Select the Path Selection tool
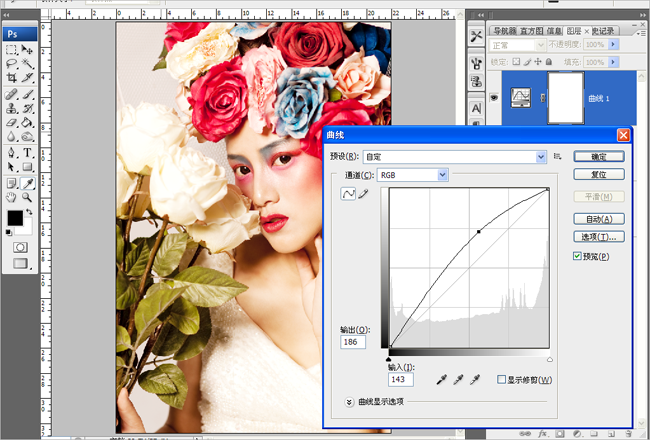Screen dimensions: 650x440 click(12, 167)
